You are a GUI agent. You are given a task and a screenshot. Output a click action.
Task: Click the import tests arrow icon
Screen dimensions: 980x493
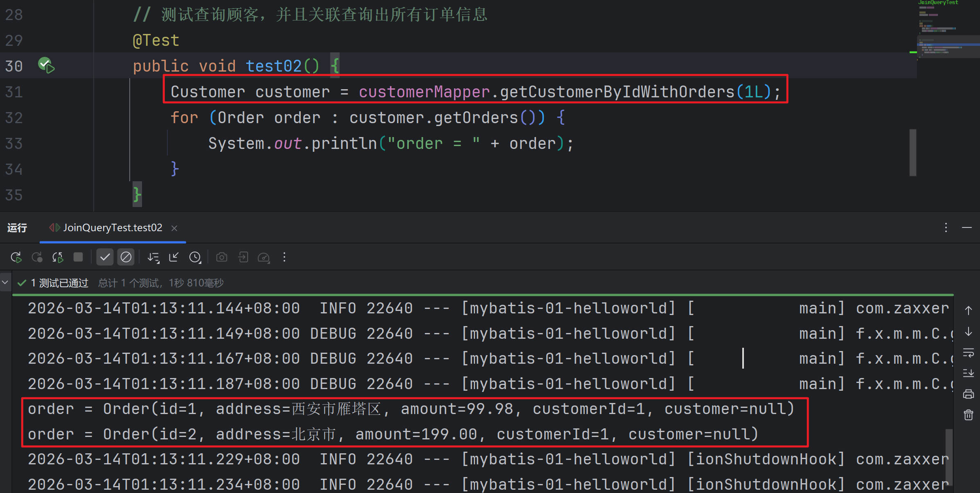point(243,257)
